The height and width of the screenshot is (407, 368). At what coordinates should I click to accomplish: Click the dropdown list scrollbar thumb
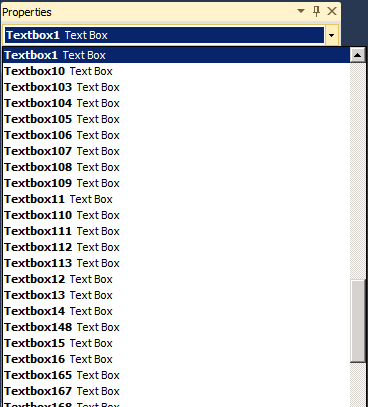(x=358, y=321)
